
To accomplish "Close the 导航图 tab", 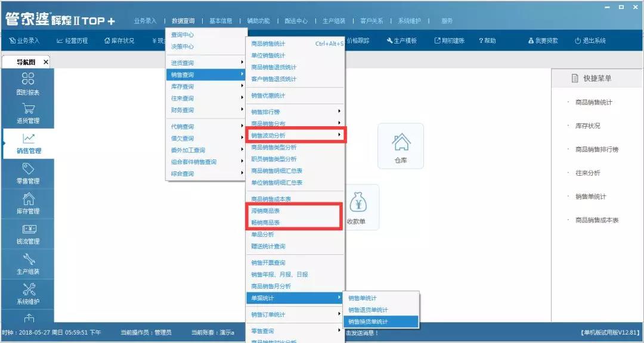I will click(46, 62).
